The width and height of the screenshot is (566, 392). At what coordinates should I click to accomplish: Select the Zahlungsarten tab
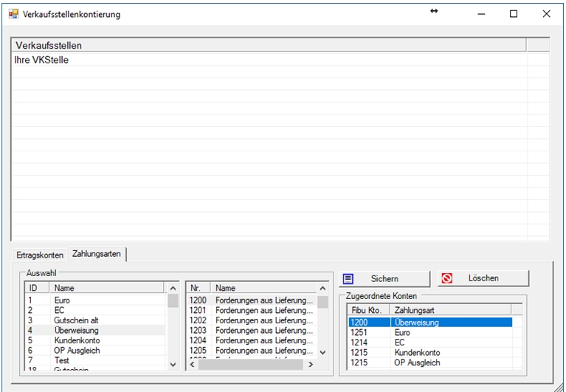tap(97, 254)
